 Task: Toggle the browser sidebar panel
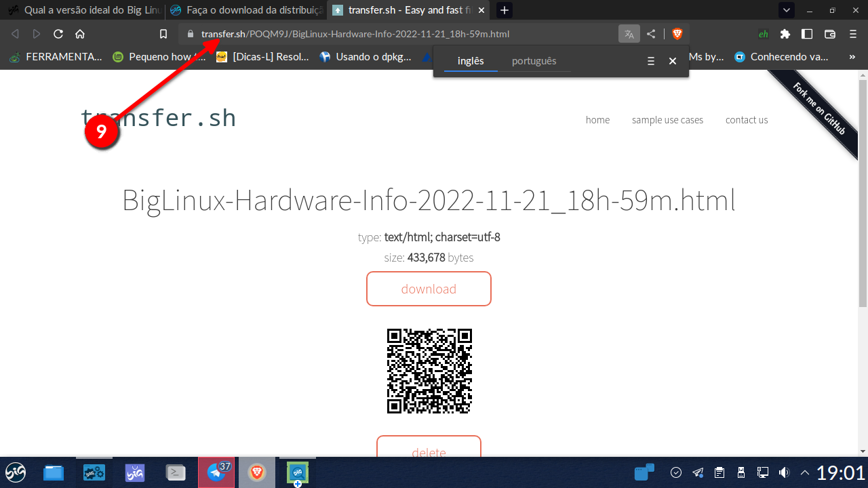pyautogui.click(x=807, y=34)
